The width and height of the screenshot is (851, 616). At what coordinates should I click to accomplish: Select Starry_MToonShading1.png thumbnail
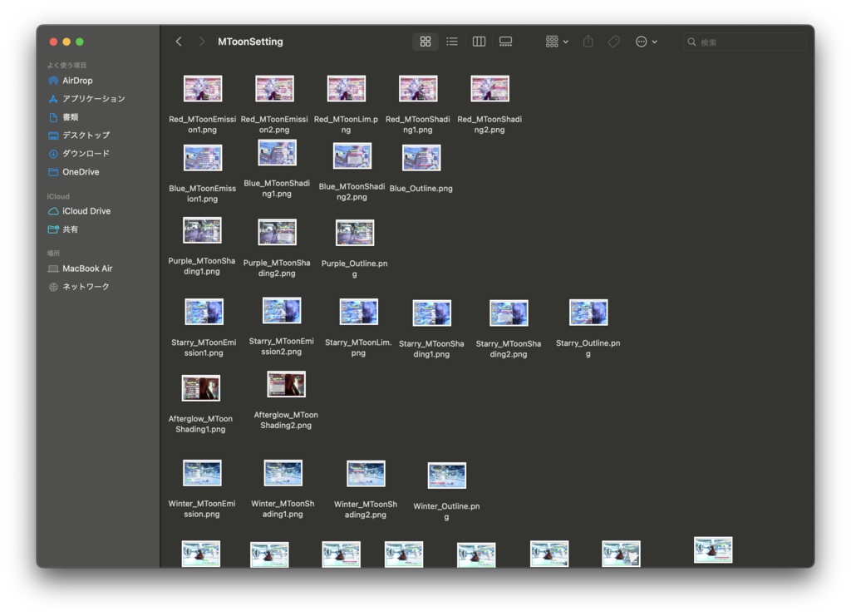tap(432, 313)
